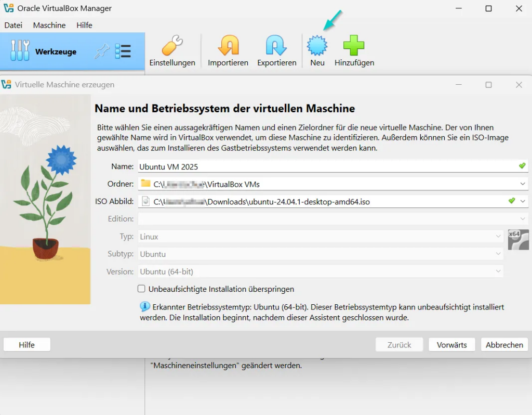This screenshot has width=532, height=415.
Task: Close the Virtuelle Maschine erzeugen dialog
Action: pyautogui.click(x=518, y=85)
